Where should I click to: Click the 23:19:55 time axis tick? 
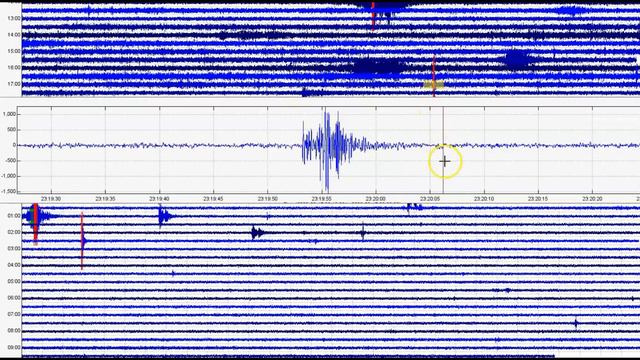[322, 199]
